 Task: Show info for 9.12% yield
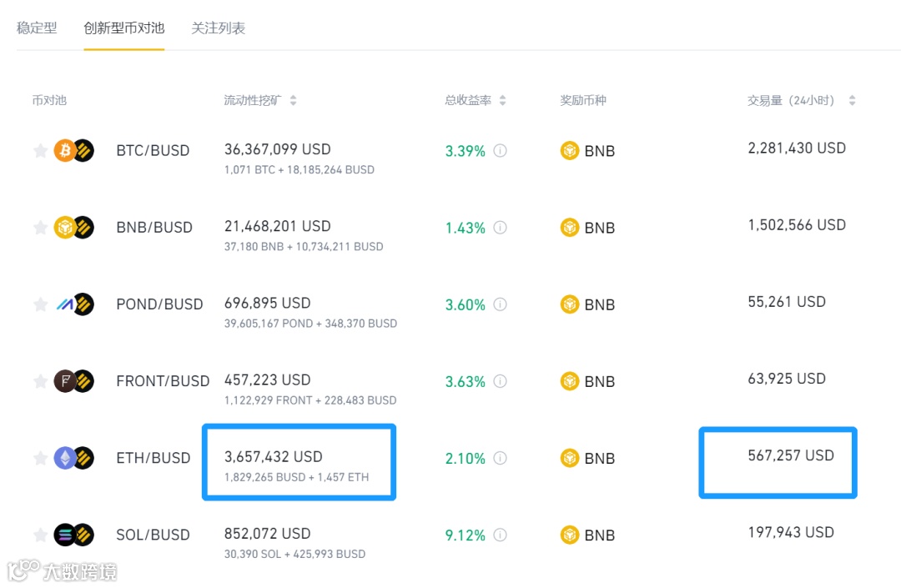[x=501, y=535]
